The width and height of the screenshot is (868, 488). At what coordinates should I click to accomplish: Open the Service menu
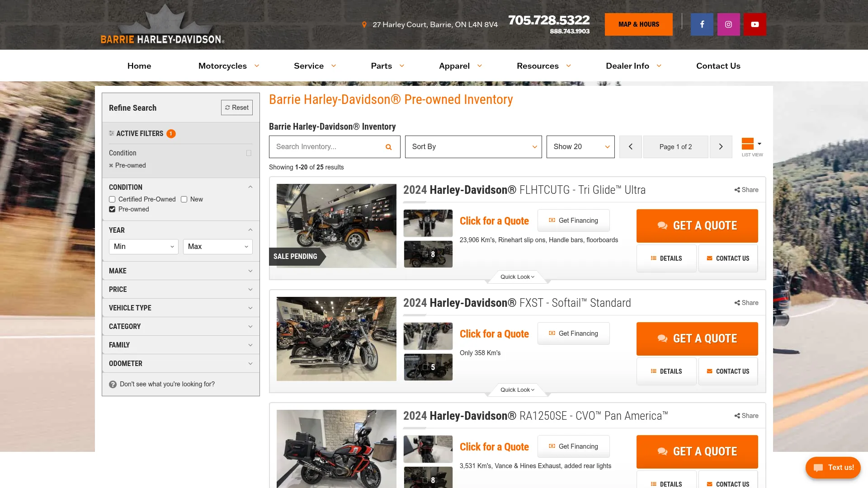(x=315, y=66)
